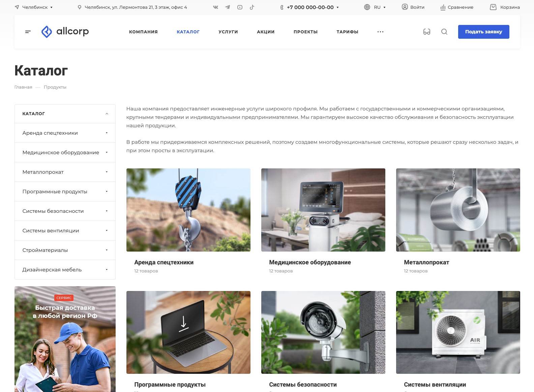Click the VK social network icon

[215, 7]
